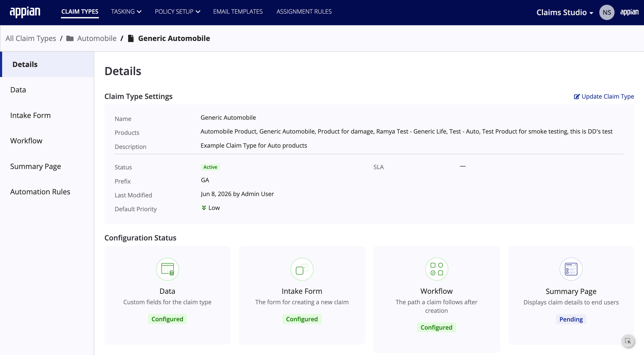Click the Summary Page card icon
Screen dimensions: 644x355
coord(571,269)
